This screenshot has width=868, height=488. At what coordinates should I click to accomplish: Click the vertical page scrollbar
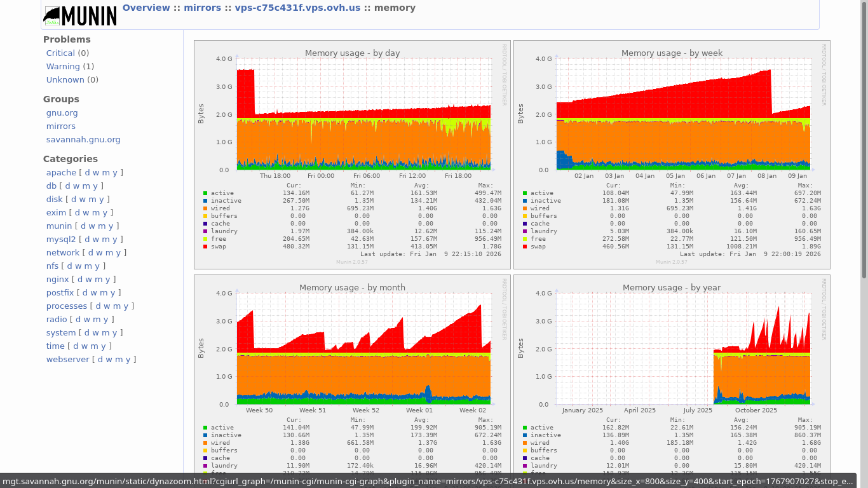[864, 140]
